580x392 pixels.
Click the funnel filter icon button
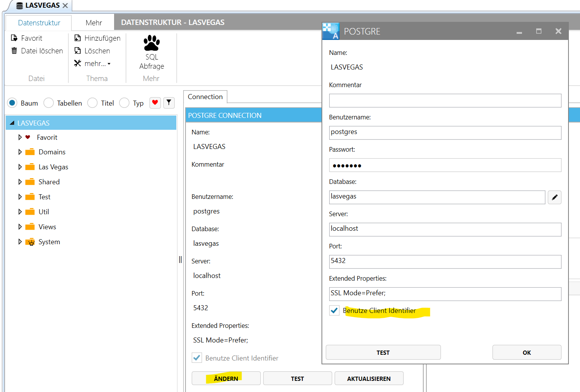169,103
